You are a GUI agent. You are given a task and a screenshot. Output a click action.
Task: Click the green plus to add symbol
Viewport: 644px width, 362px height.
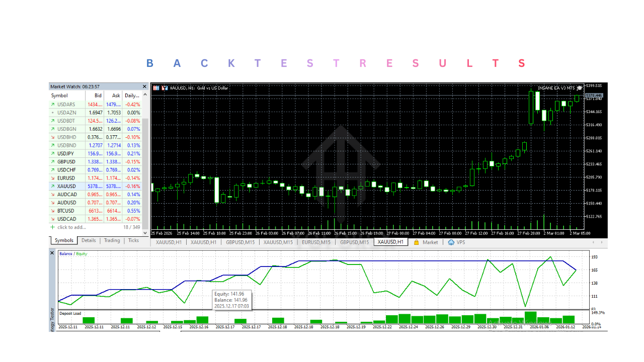click(x=52, y=227)
